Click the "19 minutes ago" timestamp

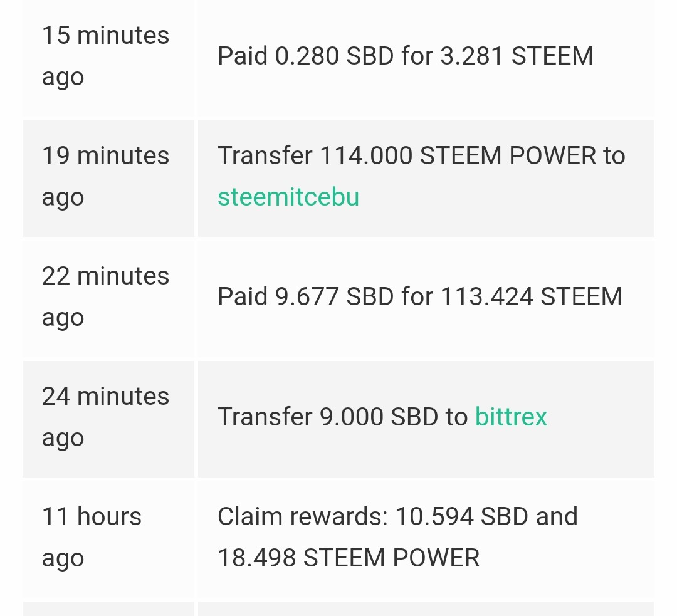coord(105,176)
